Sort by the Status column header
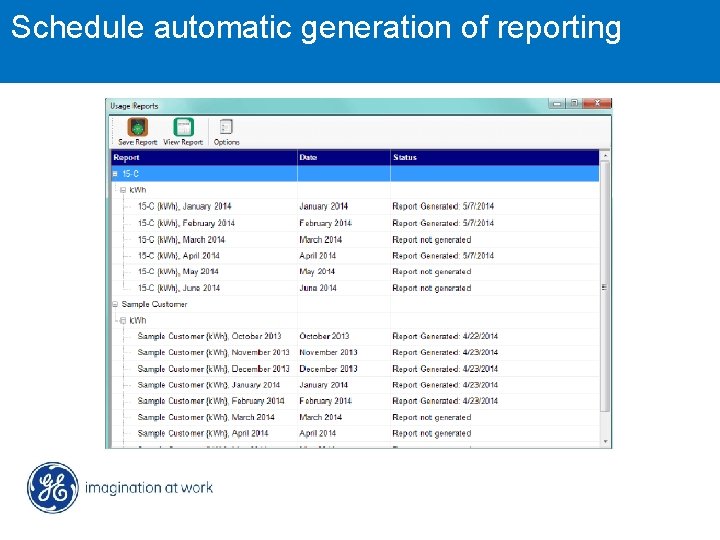The width and height of the screenshot is (720, 540). (495, 158)
